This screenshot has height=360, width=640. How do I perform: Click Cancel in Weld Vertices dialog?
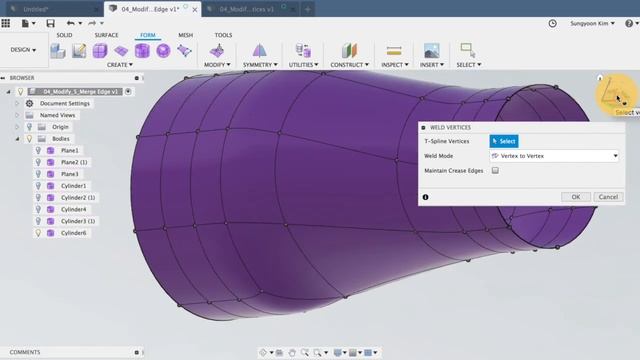[x=608, y=197]
